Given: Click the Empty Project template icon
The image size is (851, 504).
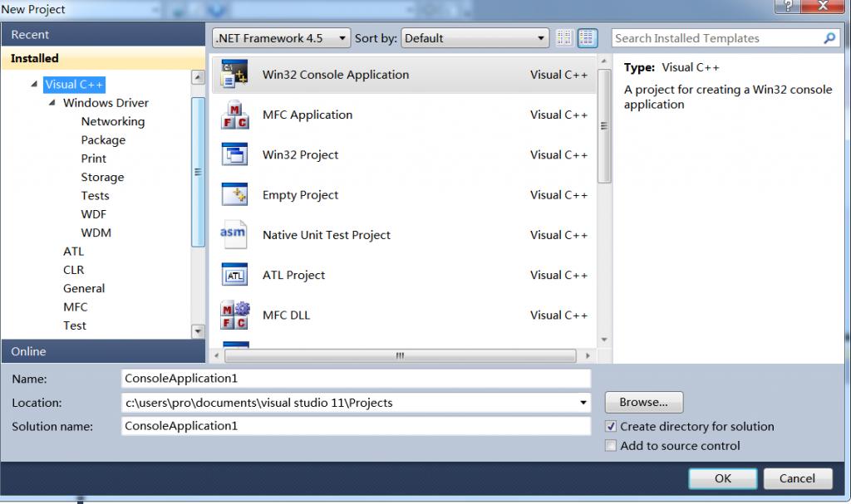Looking at the screenshot, I should tap(234, 195).
